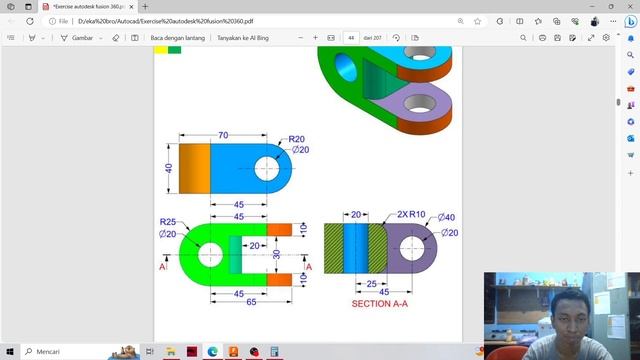Add a sidebar app plus button
Image resolution: width=640 pixels, height=360 pixels.
631,173
